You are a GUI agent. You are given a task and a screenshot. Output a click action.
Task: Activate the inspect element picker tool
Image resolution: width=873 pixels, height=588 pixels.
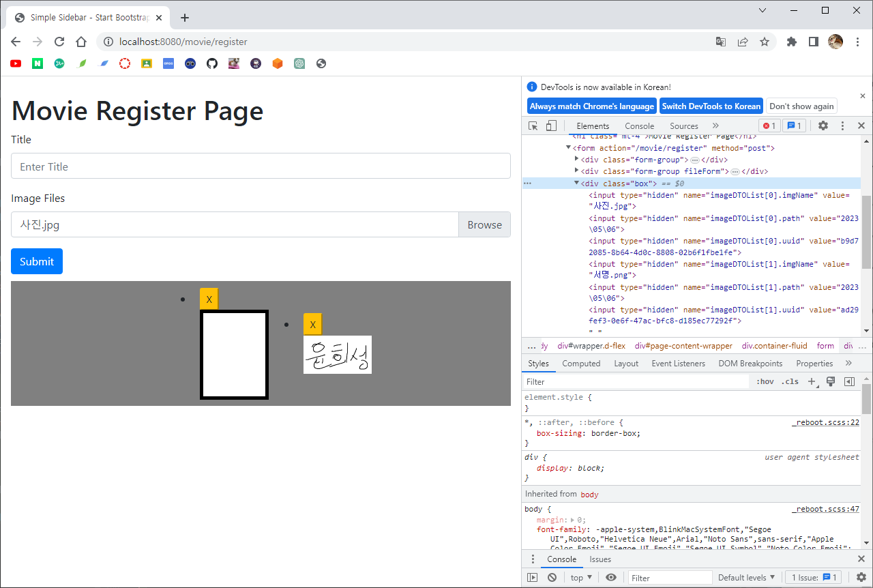coord(533,126)
